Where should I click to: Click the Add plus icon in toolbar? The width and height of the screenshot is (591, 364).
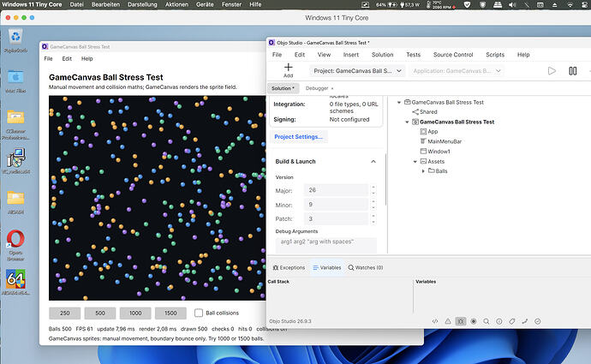click(288, 67)
